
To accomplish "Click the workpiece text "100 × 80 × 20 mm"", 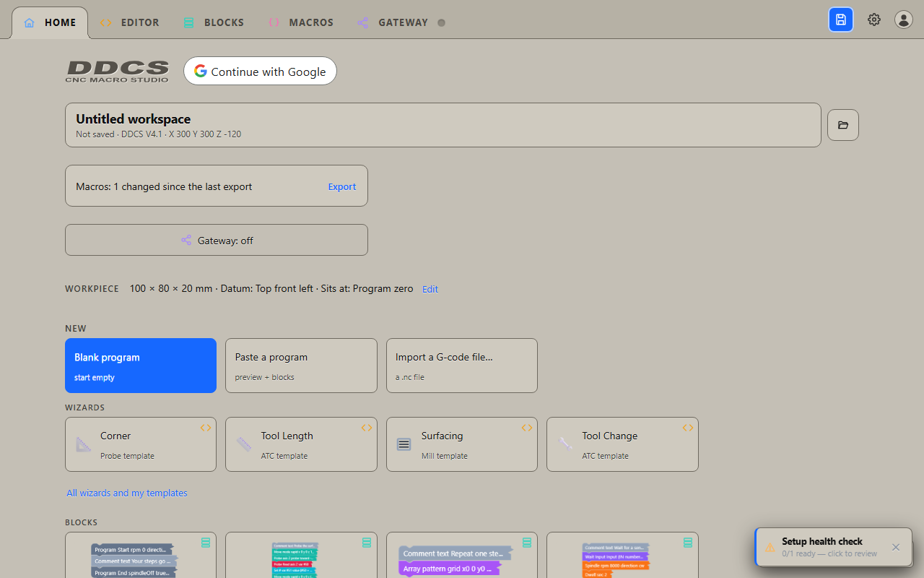I will click(171, 288).
